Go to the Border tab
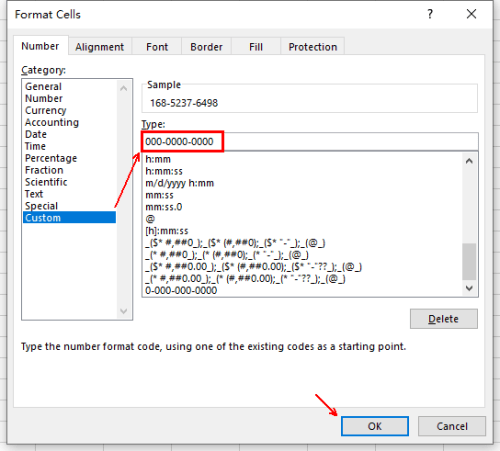500x451 pixels. coord(206,47)
